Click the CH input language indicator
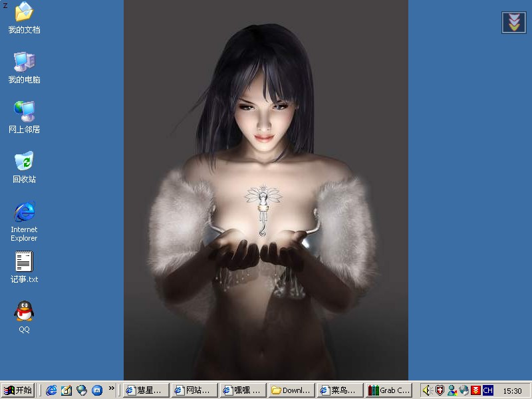Viewport: 532px width, 399px height. [x=487, y=390]
